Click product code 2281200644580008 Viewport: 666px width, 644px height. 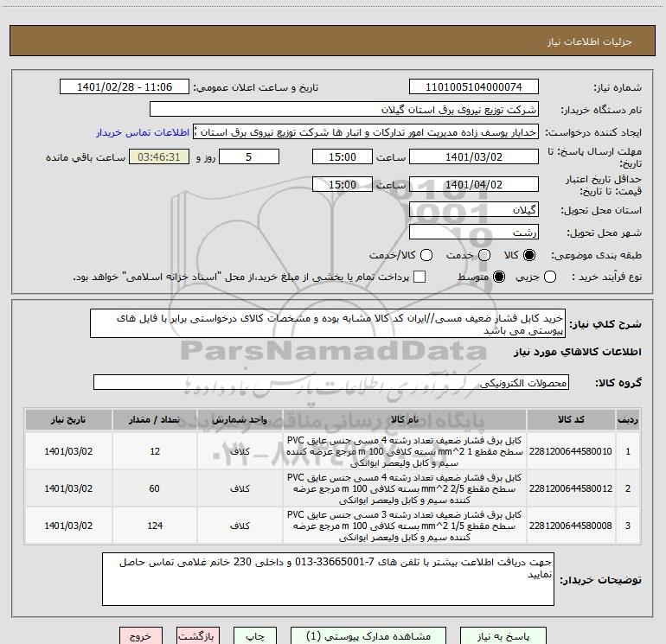571,526
